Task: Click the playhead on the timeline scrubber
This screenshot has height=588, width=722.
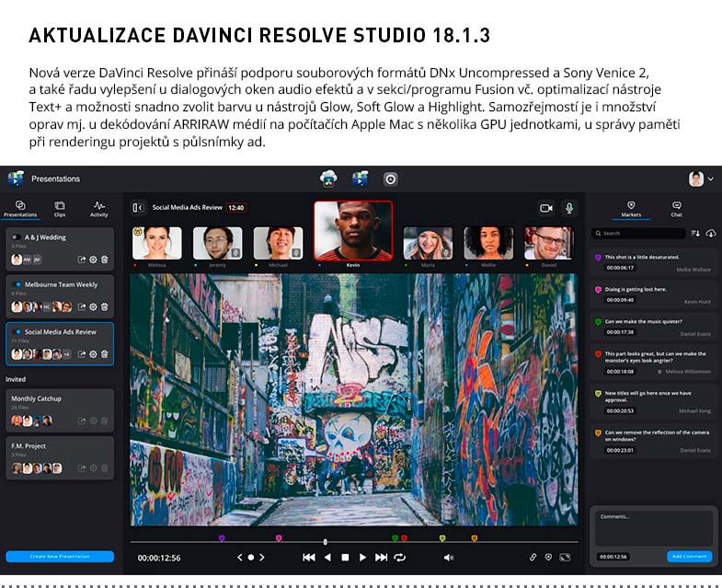Action: [325, 542]
